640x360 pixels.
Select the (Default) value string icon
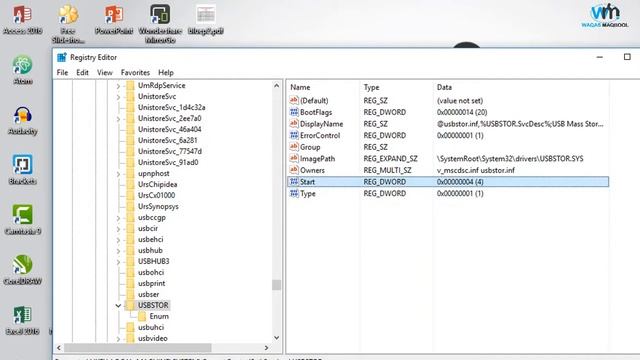click(294, 100)
